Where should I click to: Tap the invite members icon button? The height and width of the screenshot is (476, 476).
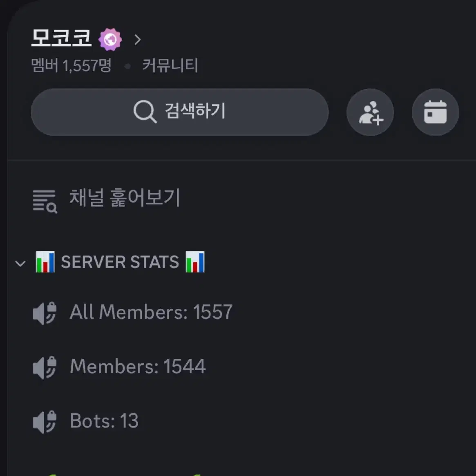click(370, 112)
